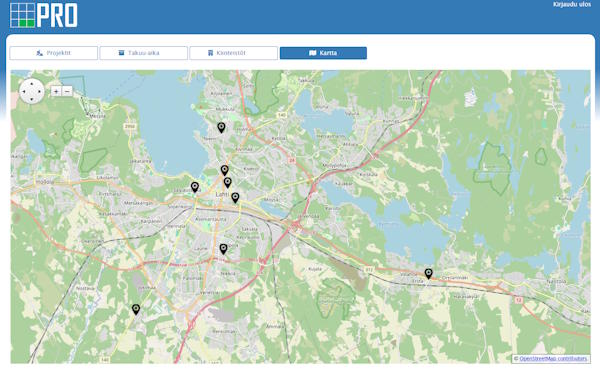This screenshot has width=600, height=378.
Task: Open the Projektit tab
Action: [x=54, y=53]
